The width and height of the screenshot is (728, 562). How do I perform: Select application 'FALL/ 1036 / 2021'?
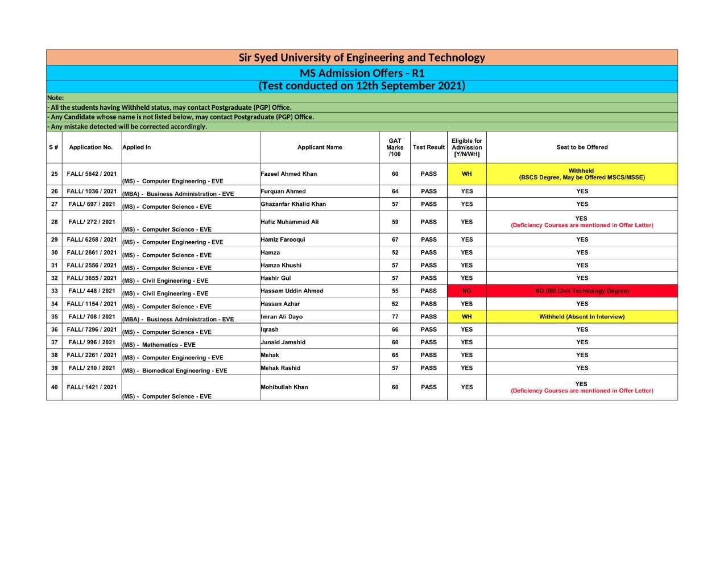click(92, 191)
